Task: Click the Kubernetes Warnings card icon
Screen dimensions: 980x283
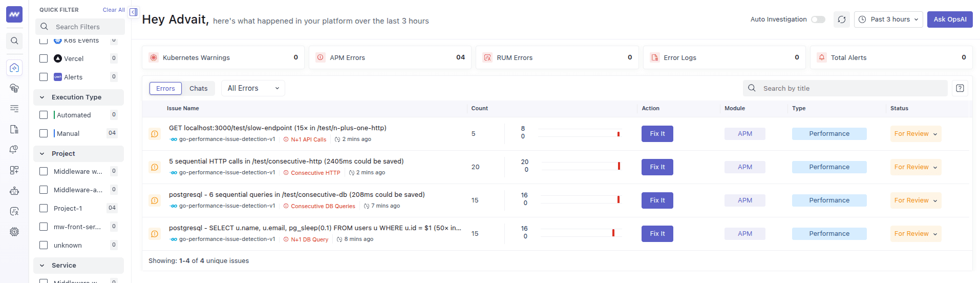Action: (154, 57)
